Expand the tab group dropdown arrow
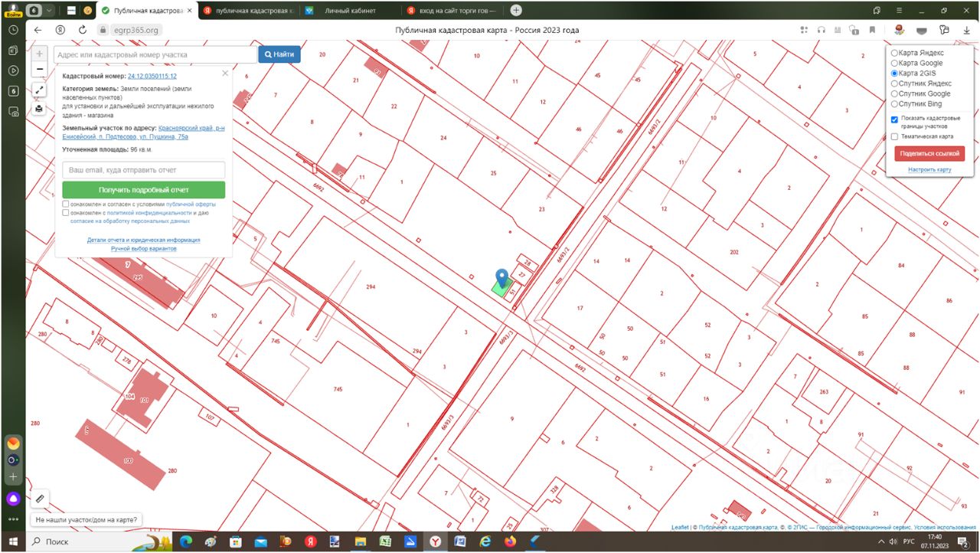 pos(50,11)
